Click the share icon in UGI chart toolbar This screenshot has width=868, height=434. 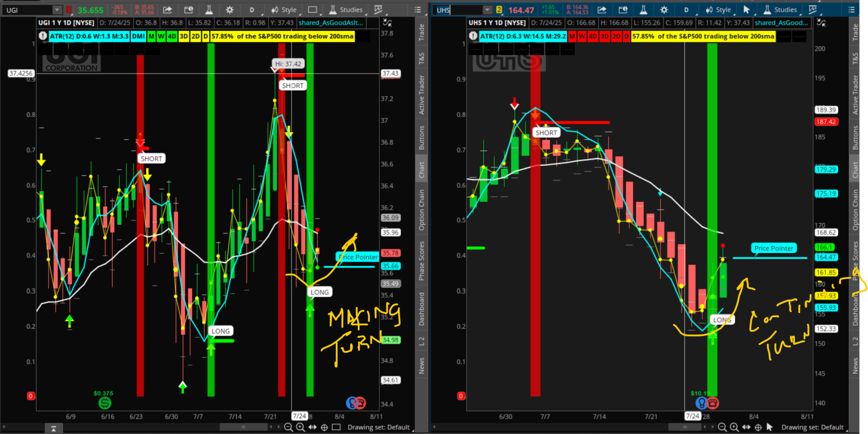point(168,10)
